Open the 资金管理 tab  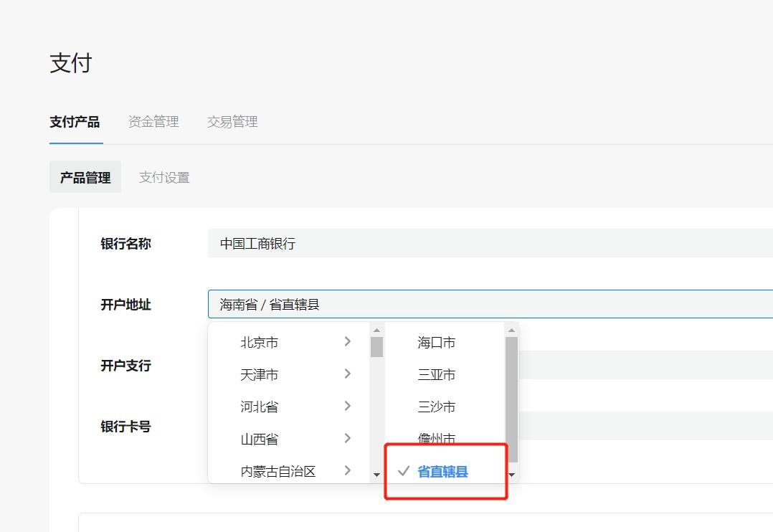point(153,122)
